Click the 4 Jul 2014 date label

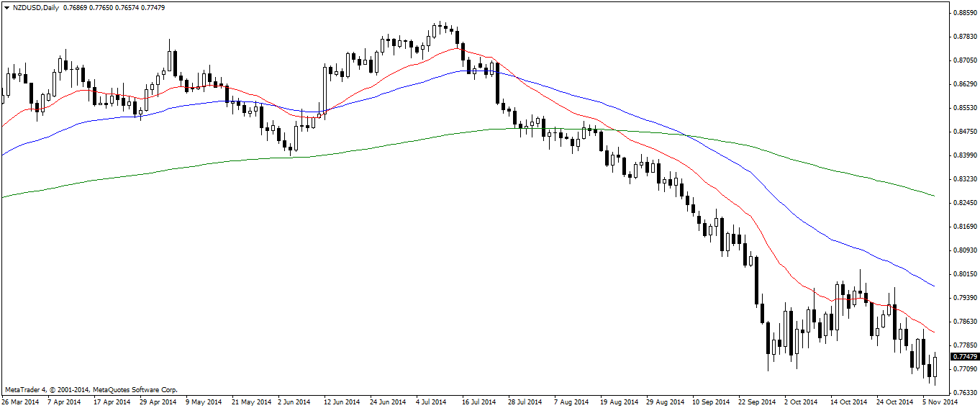pyautogui.click(x=432, y=402)
